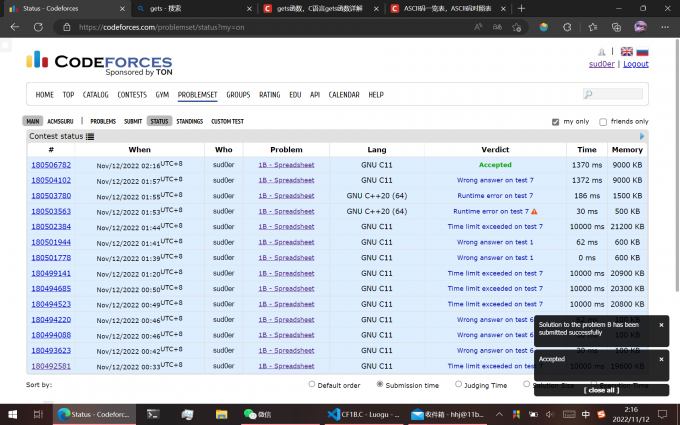This screenshot has height=425, width=680.
Task: Switch to the STANDINGS tab
Action: coord(189,121)
